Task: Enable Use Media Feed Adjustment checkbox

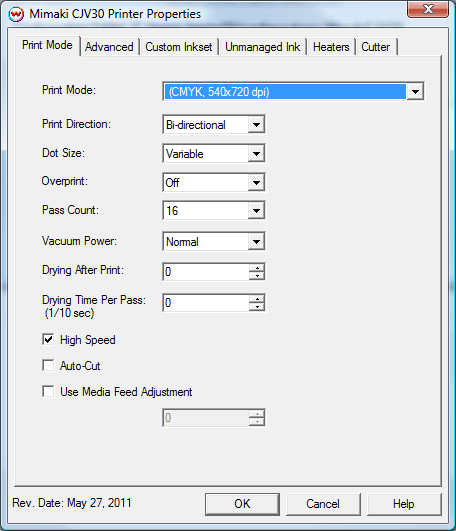Action: click(48, 391)
